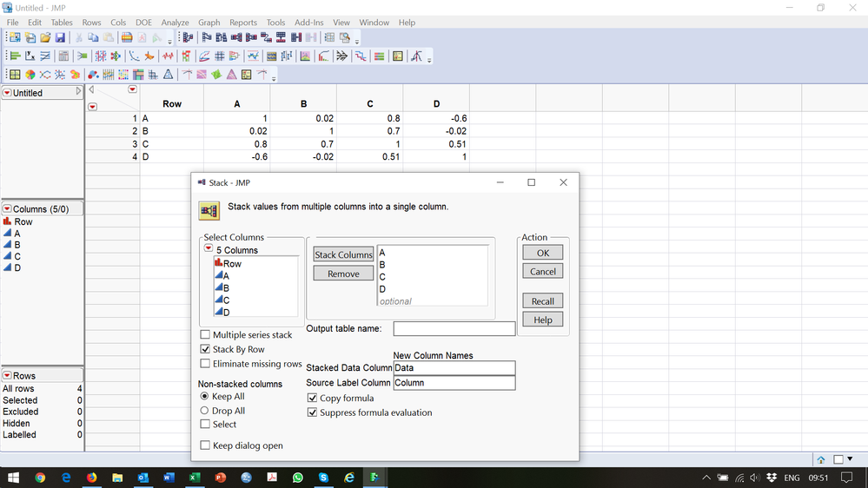Launch the Fit Y by X icon
Image resolution: width=868 pixels, height=488 pixels.
click(x=30, y=56)
